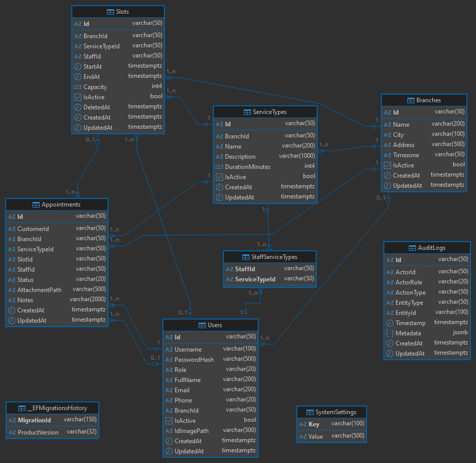Click clock icon beside Slots DeletedAt

tap(78, 107)
